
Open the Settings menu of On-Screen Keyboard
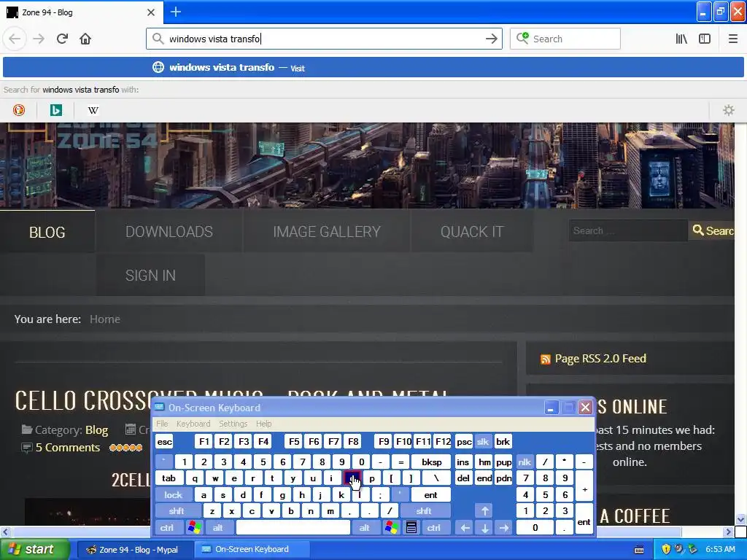(233, 424)
